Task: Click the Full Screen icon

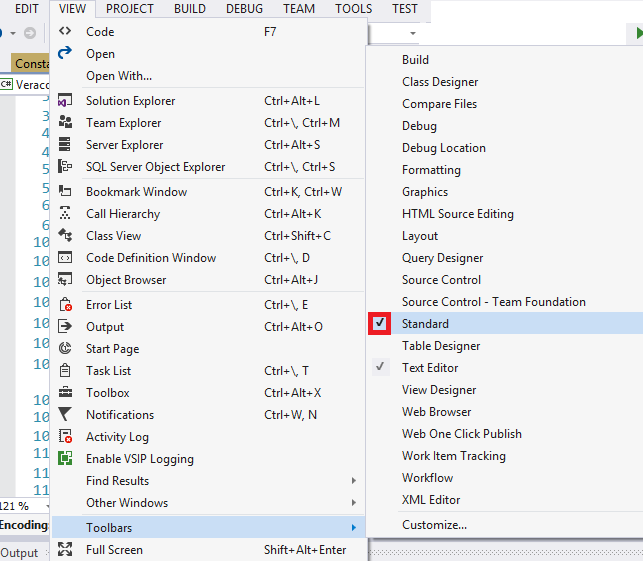Action: [65, 550]
